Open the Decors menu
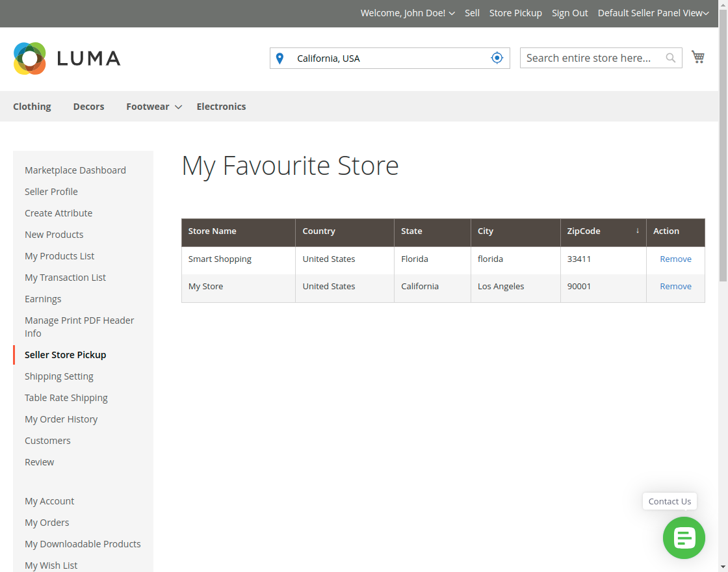728x572 pixels. (x=88, y=106)
